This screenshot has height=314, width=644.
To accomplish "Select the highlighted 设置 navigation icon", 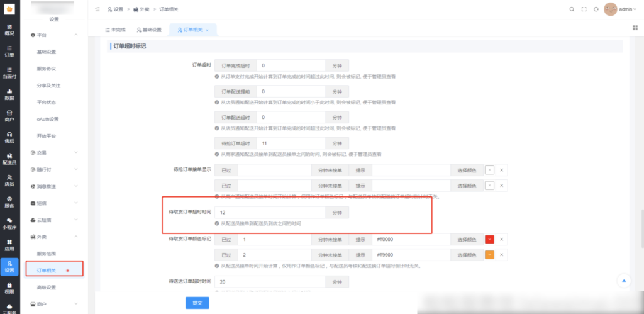I will point(9,266).
